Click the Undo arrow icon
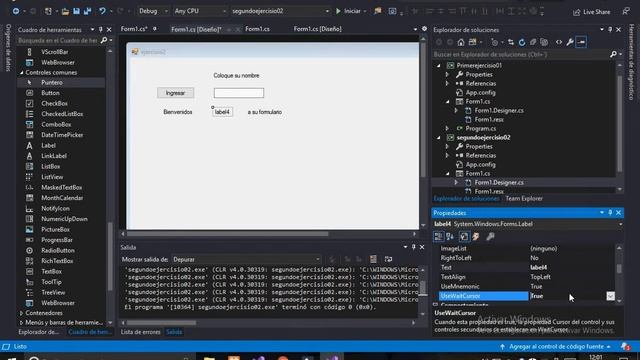This screenshot has height=360, width=640. 102,11
